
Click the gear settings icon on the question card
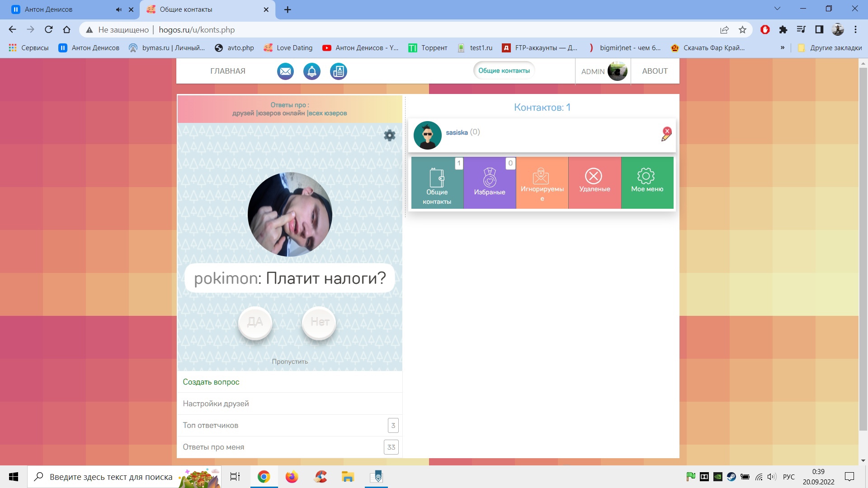coord(389,135)
